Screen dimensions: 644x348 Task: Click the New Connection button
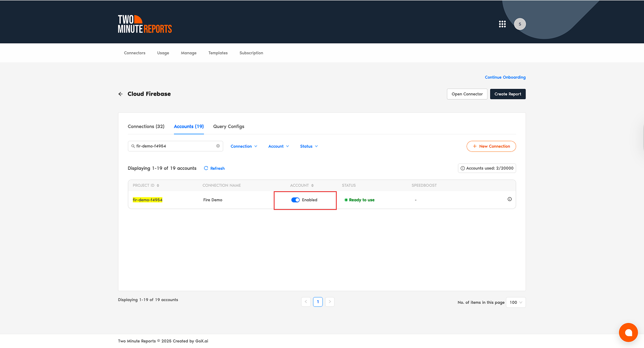491,147
